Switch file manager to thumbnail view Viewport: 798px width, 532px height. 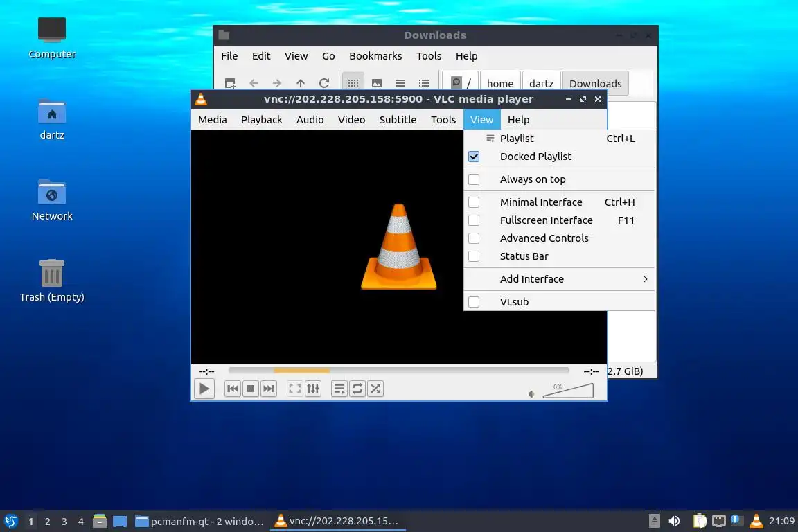click(377, 83)
